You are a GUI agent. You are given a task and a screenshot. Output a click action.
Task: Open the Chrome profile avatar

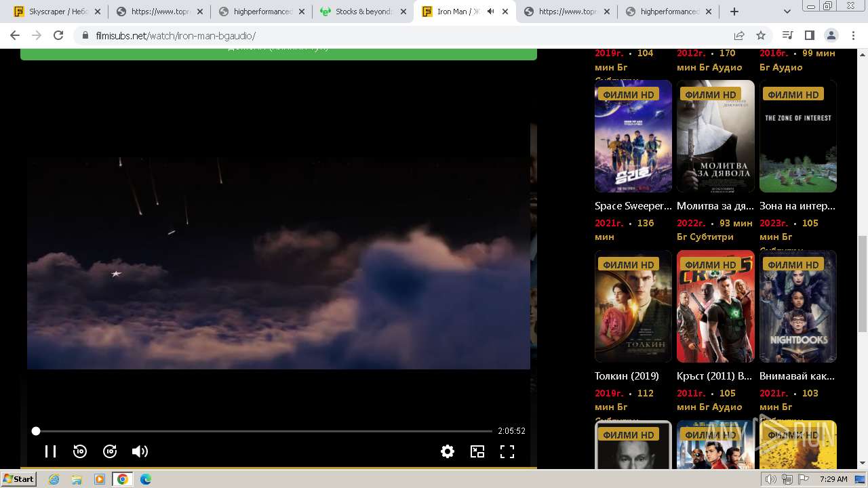[x=831, y=35]
